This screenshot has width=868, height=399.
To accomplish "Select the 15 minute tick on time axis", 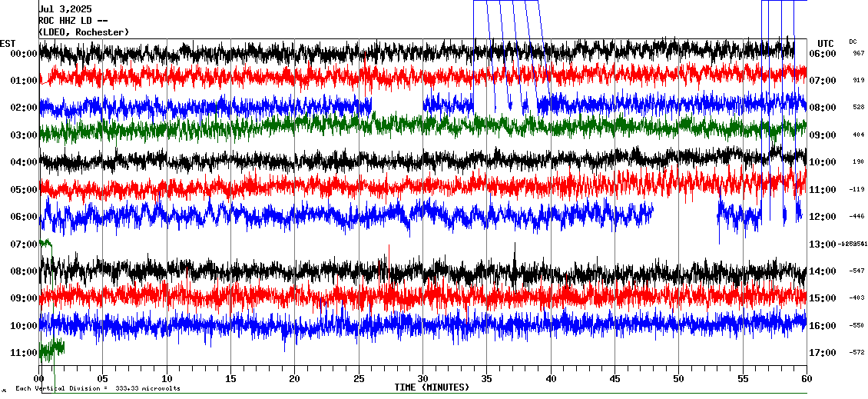I will [x=231, y=379].
